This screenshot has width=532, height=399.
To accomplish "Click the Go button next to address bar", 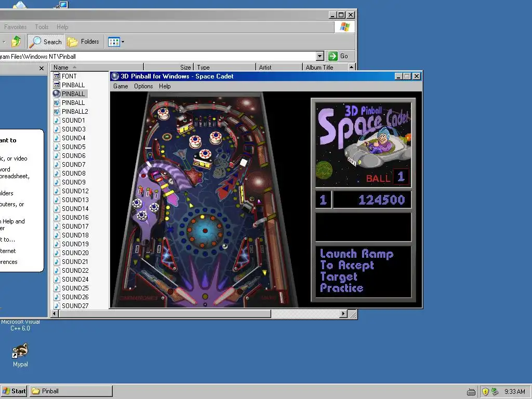I will click(338, 56).
